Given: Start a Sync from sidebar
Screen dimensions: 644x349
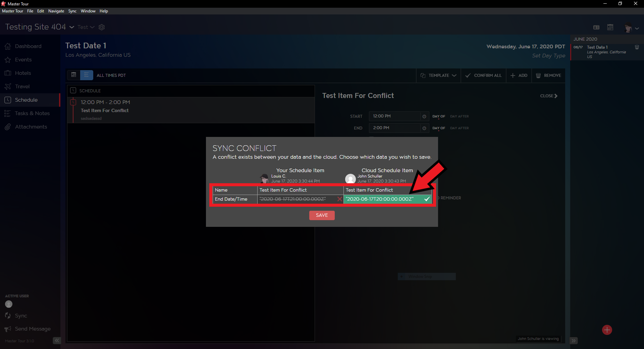Looking at the screenshot, I should 21,316.
